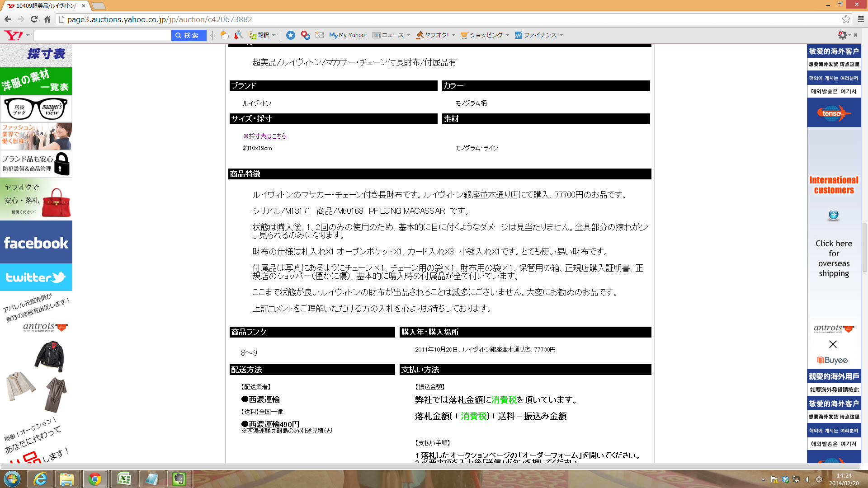Expand the Y! logo dropdown arrow
Screen dimensions: 868x488
pyautogui.click(x=28, y=35)
